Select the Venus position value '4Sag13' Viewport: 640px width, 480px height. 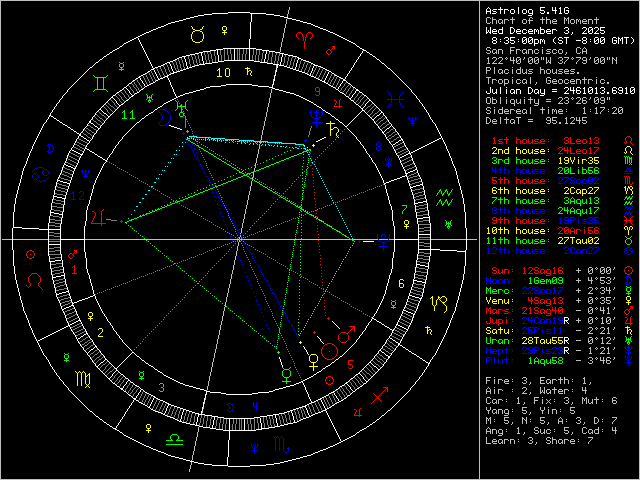pyautogui.click(x=545, y=301)
